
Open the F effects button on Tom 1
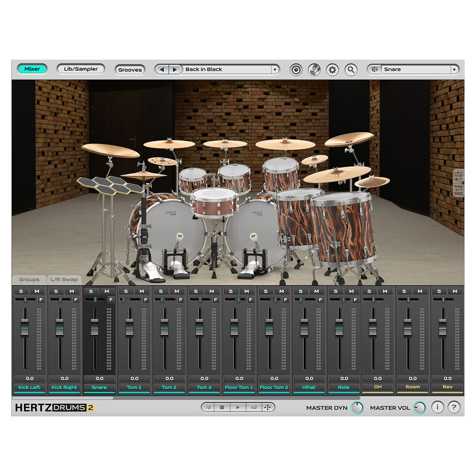146,300
